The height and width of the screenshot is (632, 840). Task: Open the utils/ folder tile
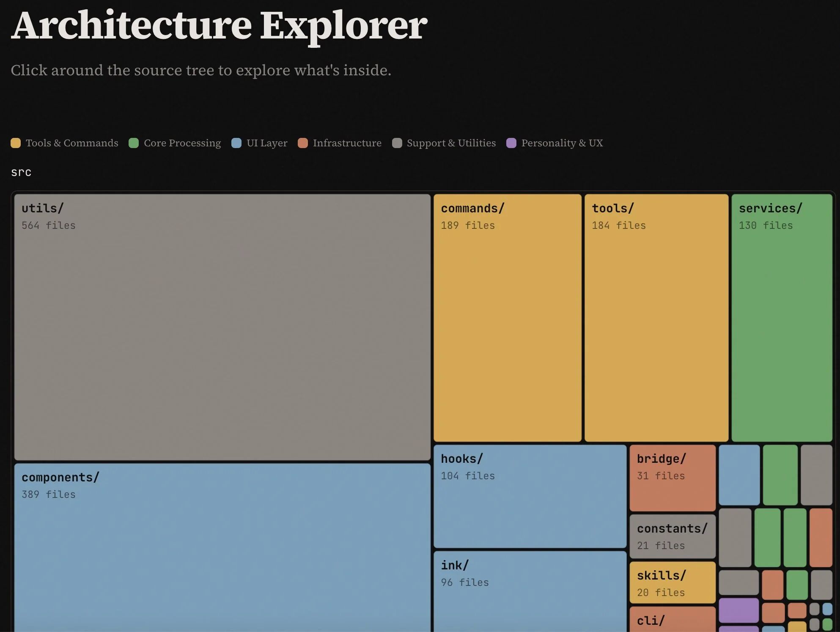tap(222, 327)
